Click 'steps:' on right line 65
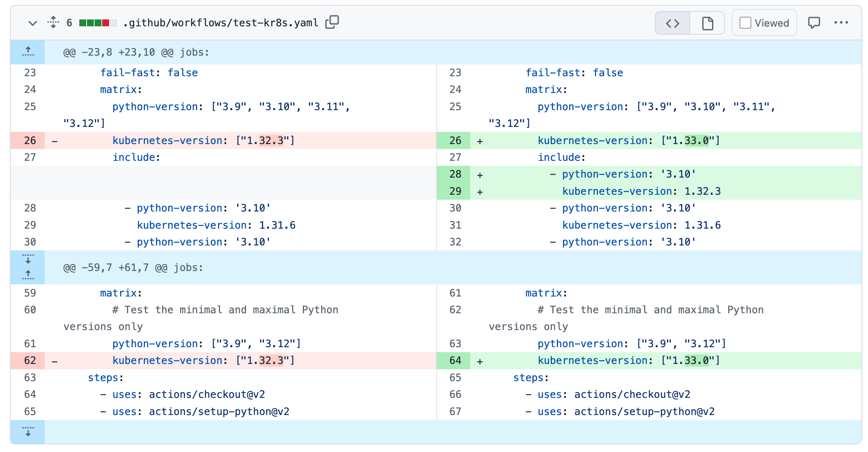868x452 pixels. [x=531, y=378]
